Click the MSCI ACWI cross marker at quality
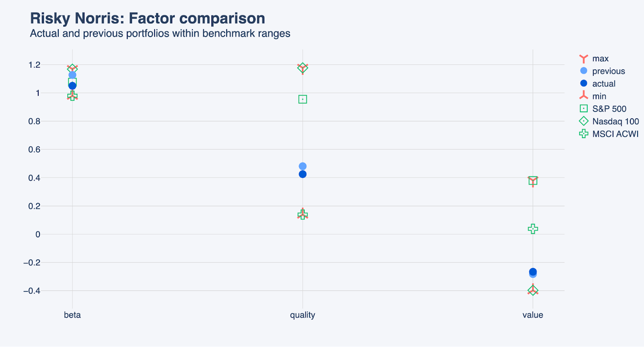The image size is (644, 347). click(x=303, y=215)
